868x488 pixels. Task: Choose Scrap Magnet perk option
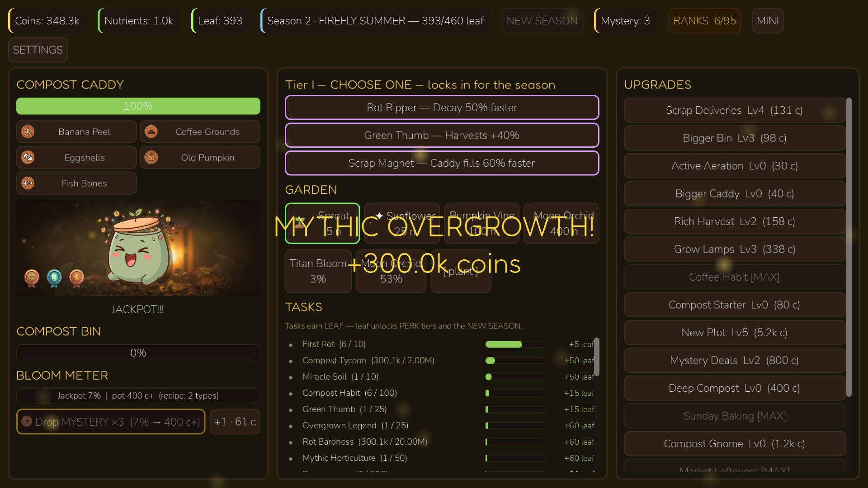pos(442,163)
